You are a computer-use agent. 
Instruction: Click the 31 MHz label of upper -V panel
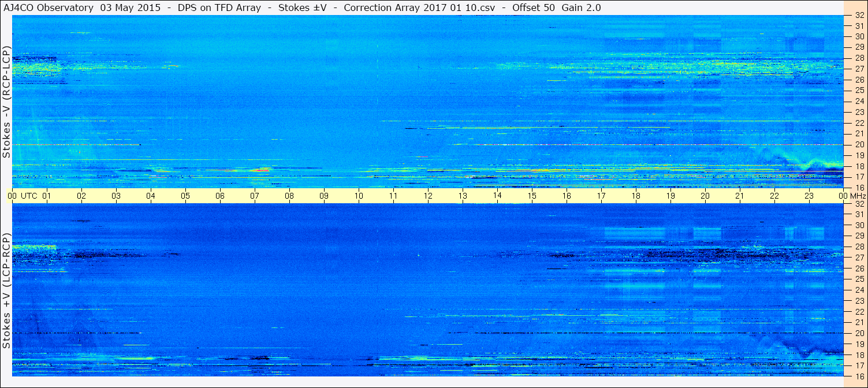point(859,26)
